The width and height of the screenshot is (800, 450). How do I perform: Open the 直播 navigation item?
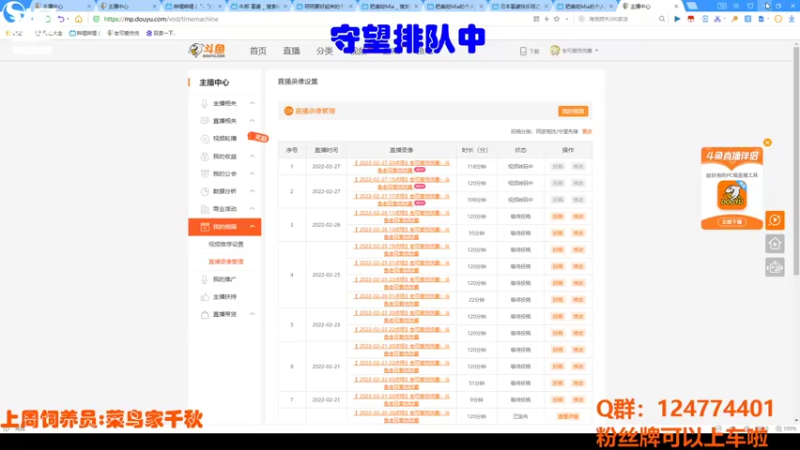[291, 51]
